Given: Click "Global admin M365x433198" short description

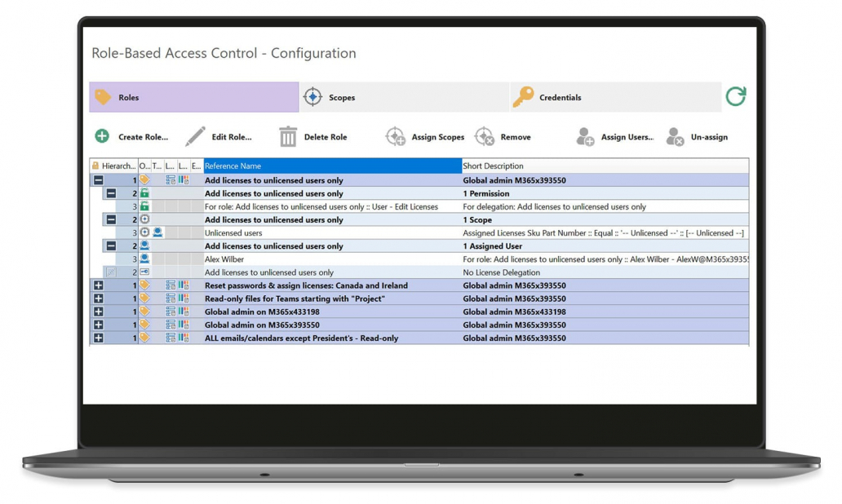Looking at the screenshot, I should tap(515, 312).
